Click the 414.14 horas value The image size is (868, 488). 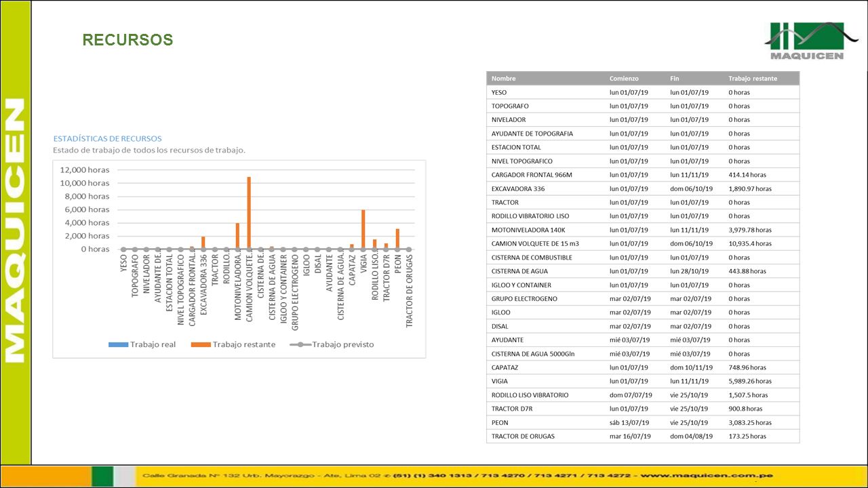pos(747,175)
